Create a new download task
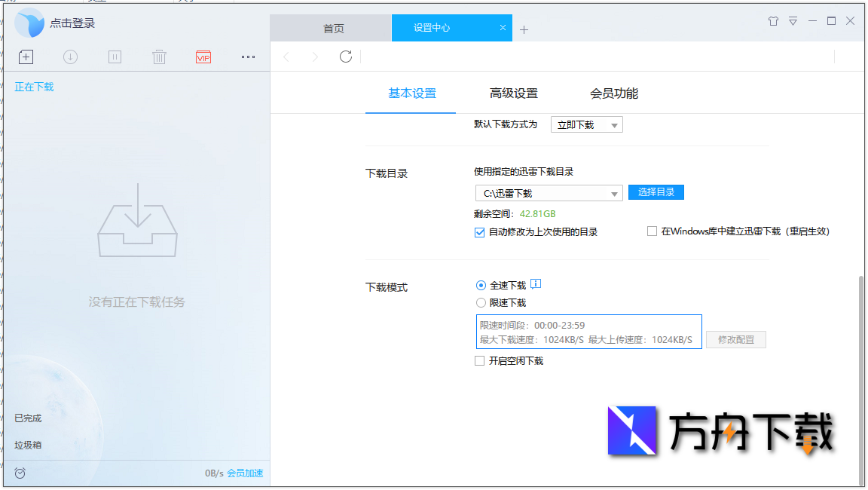 (25, 57)
